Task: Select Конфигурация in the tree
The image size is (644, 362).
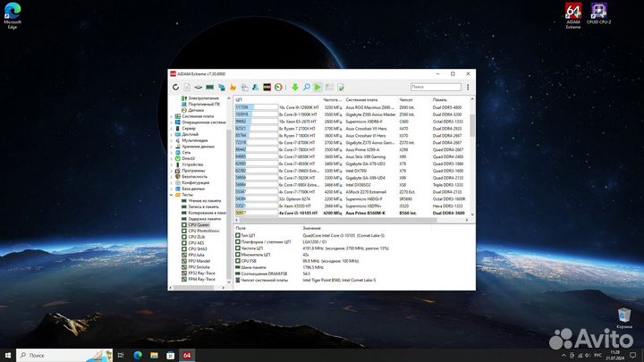Action: (x=196, y=182)
